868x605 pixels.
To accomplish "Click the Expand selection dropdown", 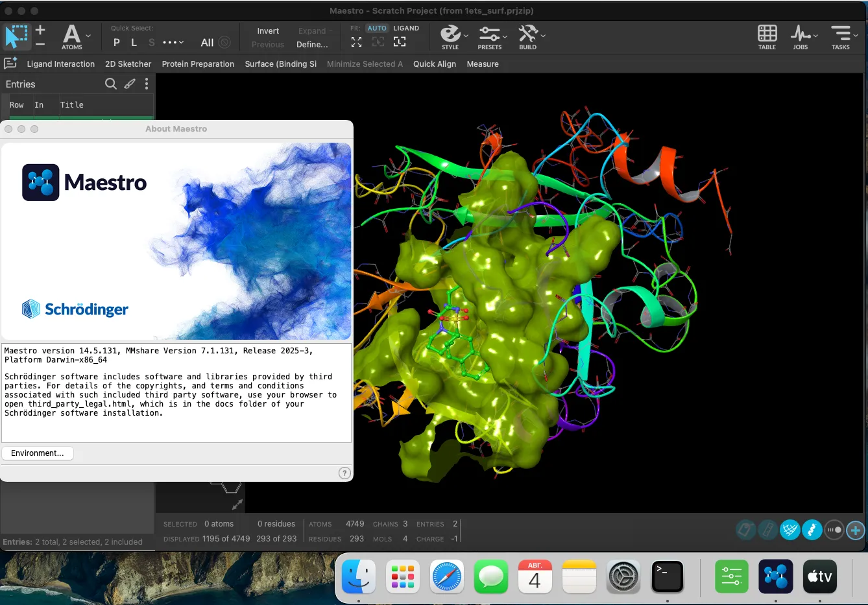I will 315,31.
